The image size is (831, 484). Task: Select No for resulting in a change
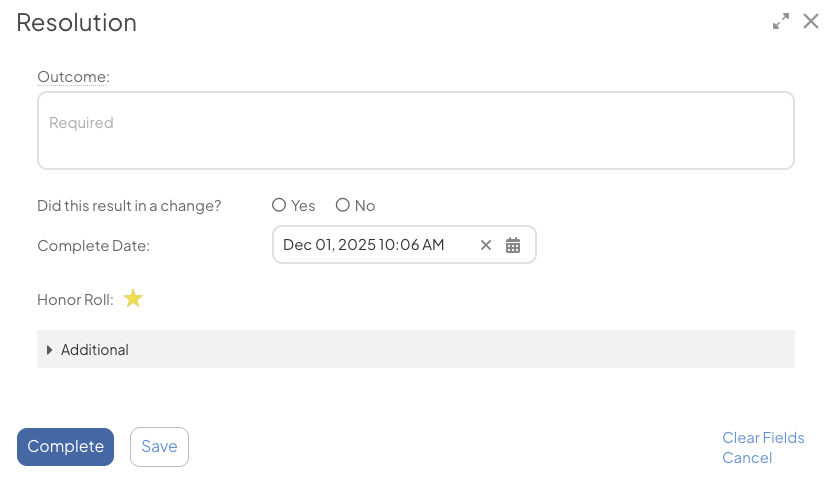[x=343, y=205]
